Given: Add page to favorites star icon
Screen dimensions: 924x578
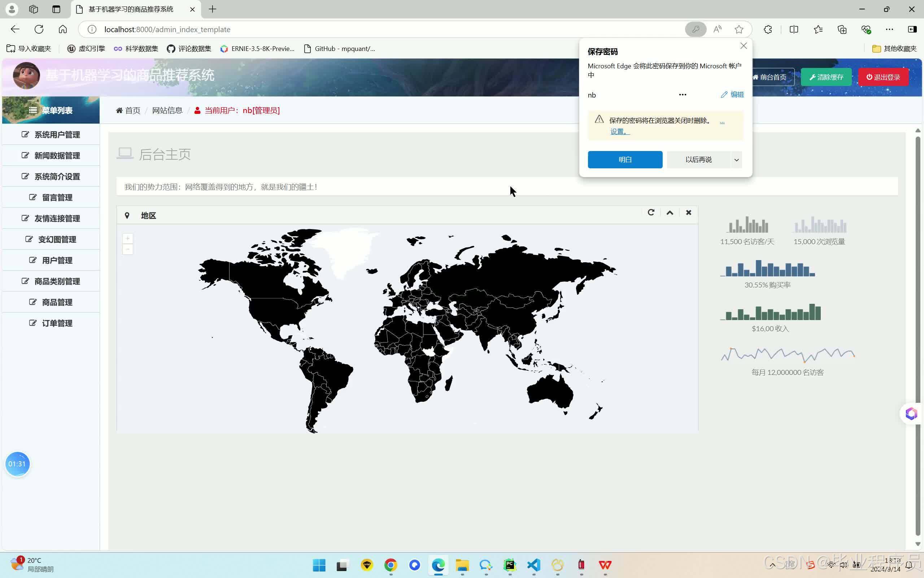Looking at the screenshot, I should point(739,29).
